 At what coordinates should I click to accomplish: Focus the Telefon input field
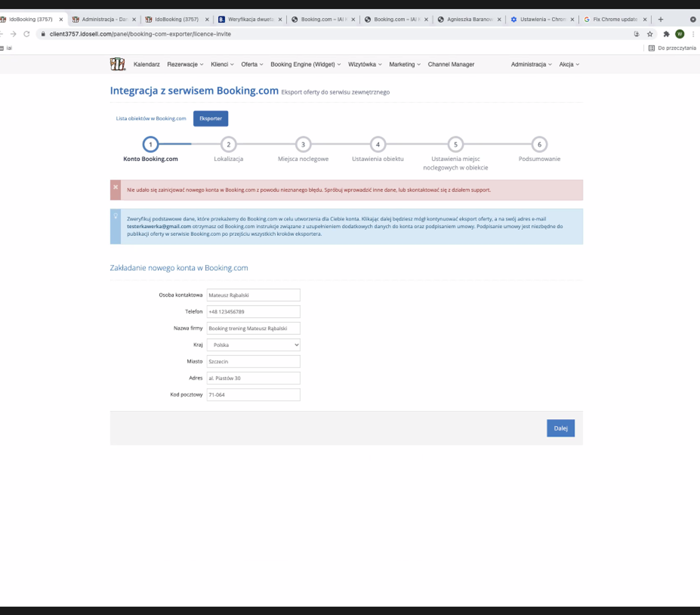pos(253,311)
